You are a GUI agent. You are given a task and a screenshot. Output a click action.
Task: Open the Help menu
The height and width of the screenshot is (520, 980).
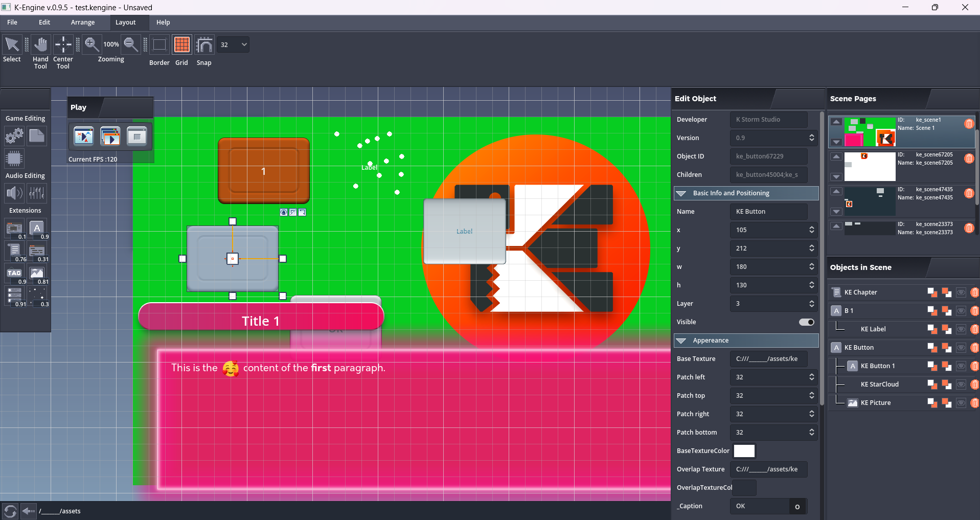[163, 22]
